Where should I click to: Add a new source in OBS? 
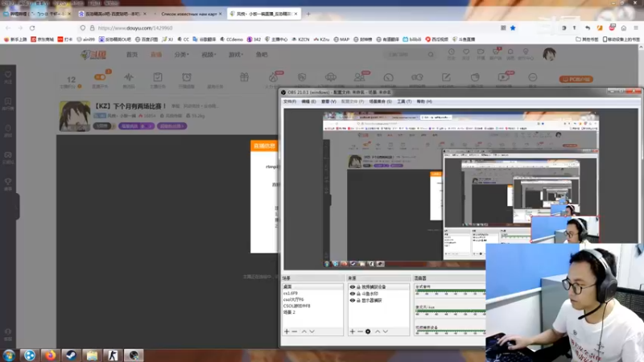[x=353, y=331]
